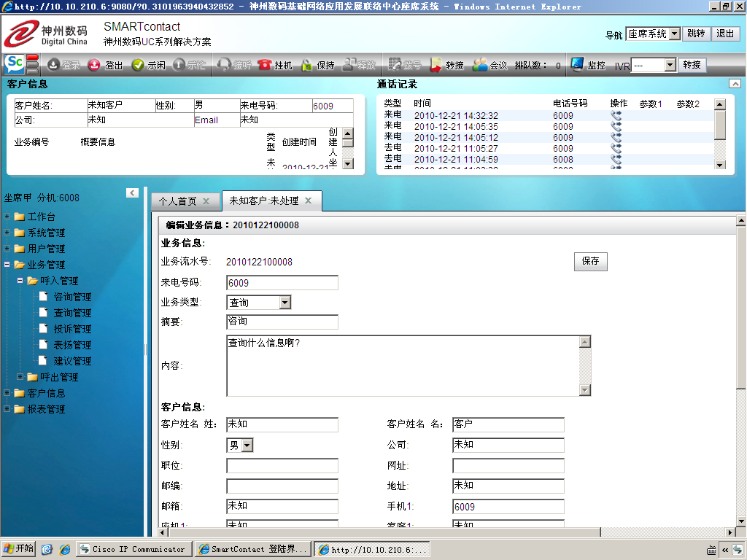Click the 转接 transfer call icon
This screenshot has height=560, width=747.
(x=436, y=65)
